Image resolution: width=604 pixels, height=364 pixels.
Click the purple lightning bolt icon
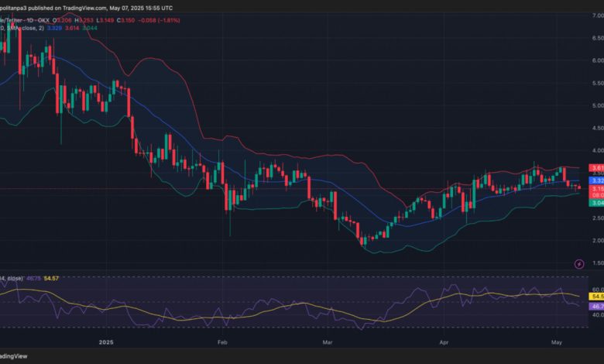579,264
